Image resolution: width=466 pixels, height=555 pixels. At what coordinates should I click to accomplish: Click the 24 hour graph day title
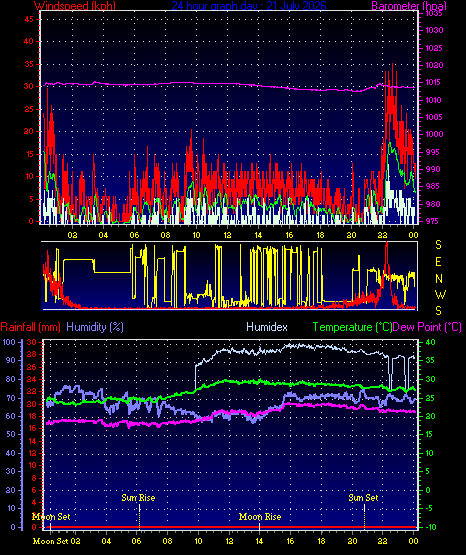249,6
